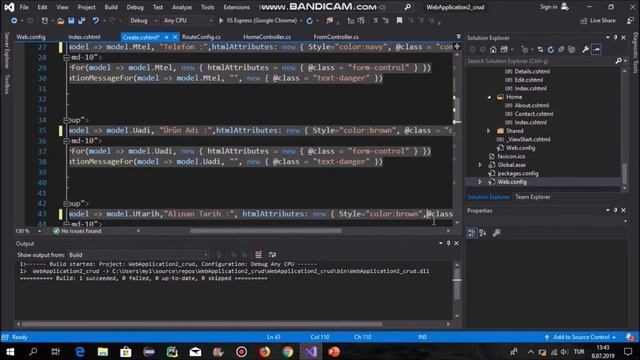Click the Solution Explorer search magnifier
The height and width of the screenshot is (360, 640).
pyautogui.click(x=618, y=61)
